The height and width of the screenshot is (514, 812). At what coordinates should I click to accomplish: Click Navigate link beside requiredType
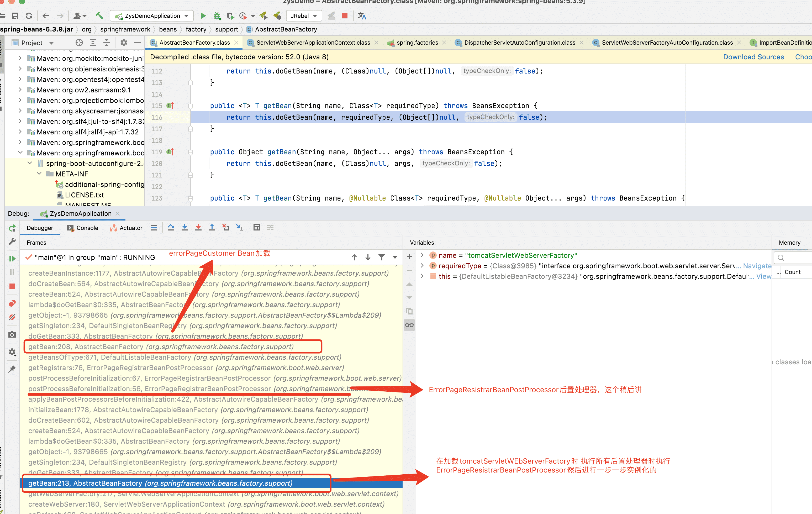pos(757,266)
